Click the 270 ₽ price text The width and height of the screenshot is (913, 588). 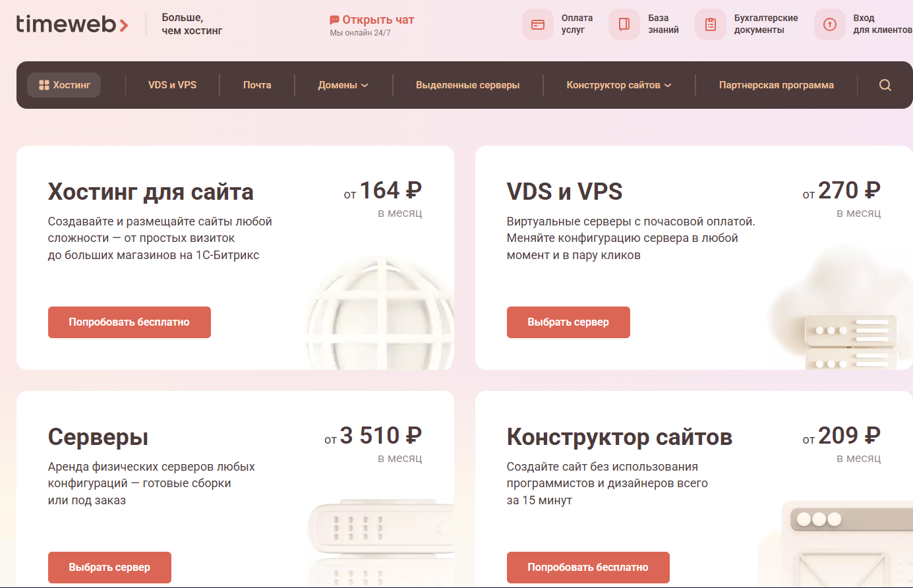850,191
